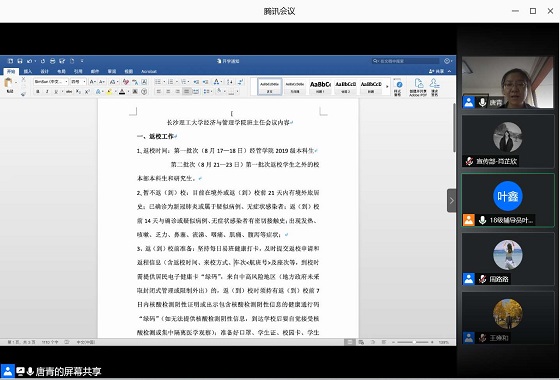Collapse the participant video side panel

(451, 201)
